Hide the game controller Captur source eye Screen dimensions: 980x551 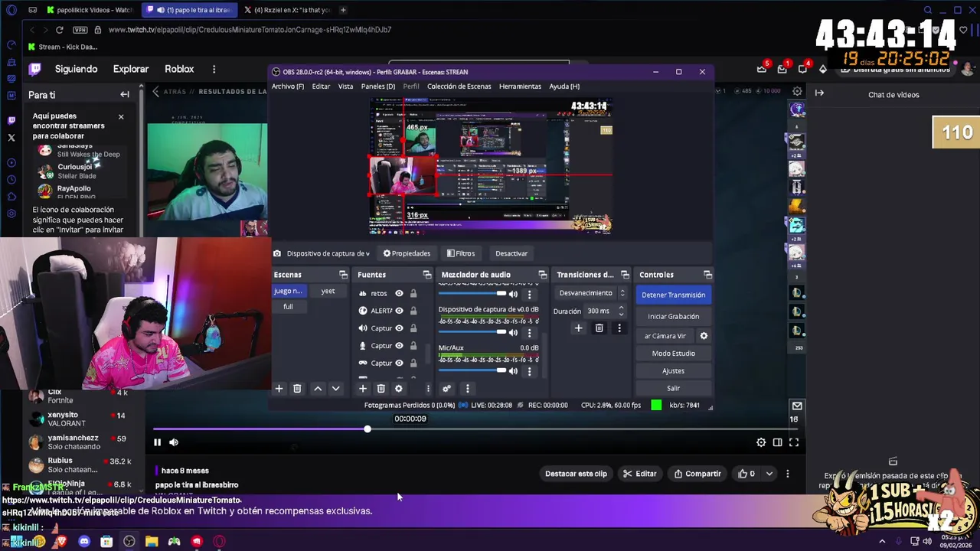click(399, 364)
